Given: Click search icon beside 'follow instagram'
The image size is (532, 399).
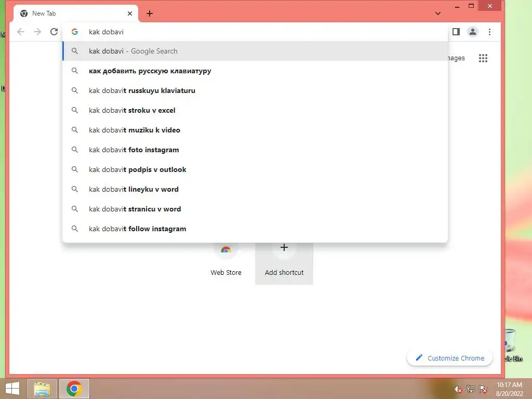Looking at the screenshot, I should pos(75,229).
